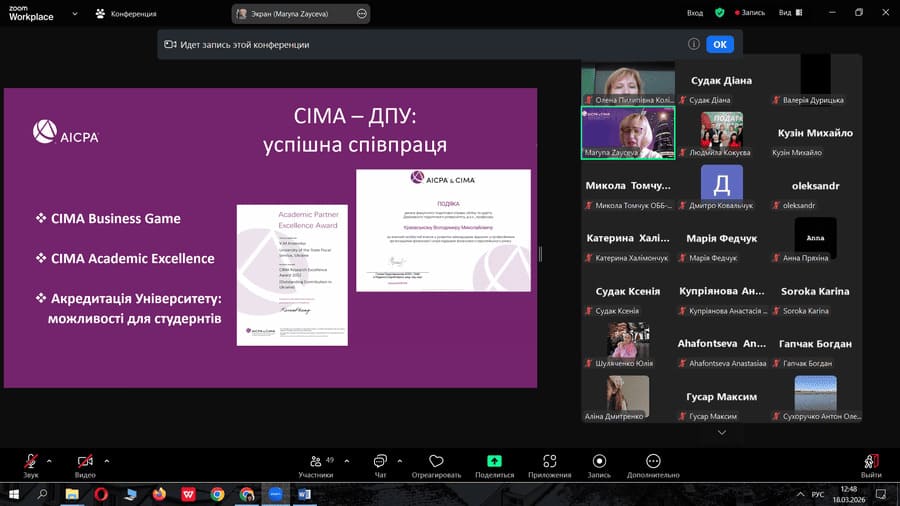Image resolution: width=900 pixels, height=506 pixels.
Task: Click the red Запись recording indicator at top
Action: tap(750, 13)
